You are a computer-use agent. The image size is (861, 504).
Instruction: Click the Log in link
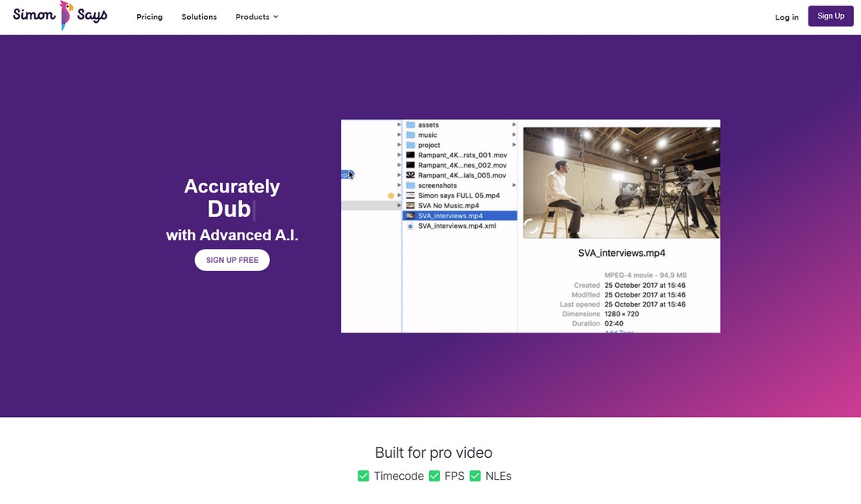pos(787,17)
